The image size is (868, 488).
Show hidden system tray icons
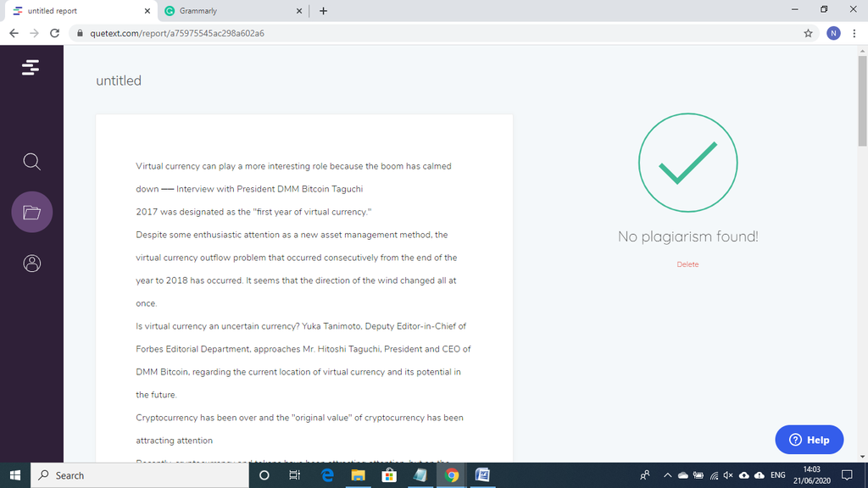(668, 475)
